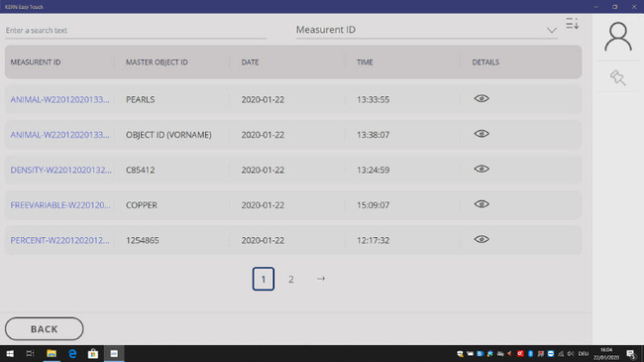View details of the COPPER measurement
Viewport: 644px width, 362px height.
coord(482,204)
